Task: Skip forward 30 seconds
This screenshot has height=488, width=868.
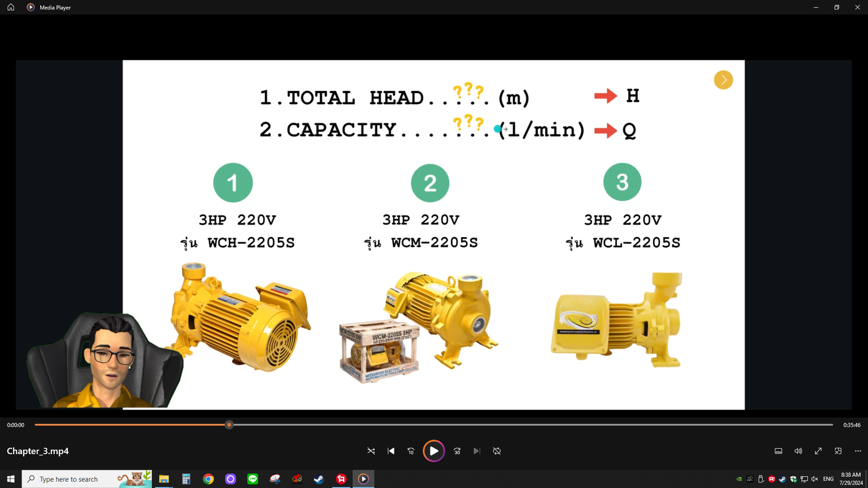Action: tap(457, 451)
